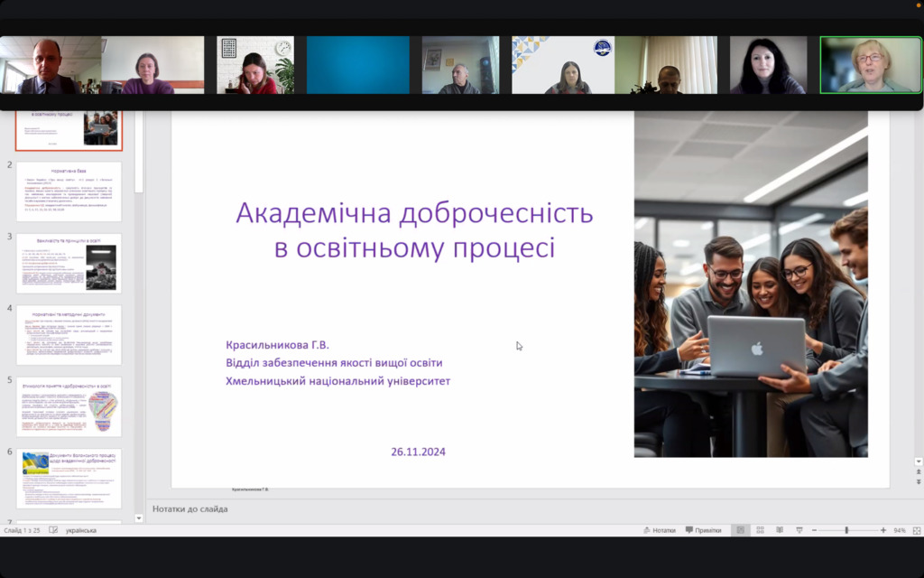Click the zoom out minus icon
The height and width of the screenshot is (578, 924).
pyautogui.click(x=814, y=530)
